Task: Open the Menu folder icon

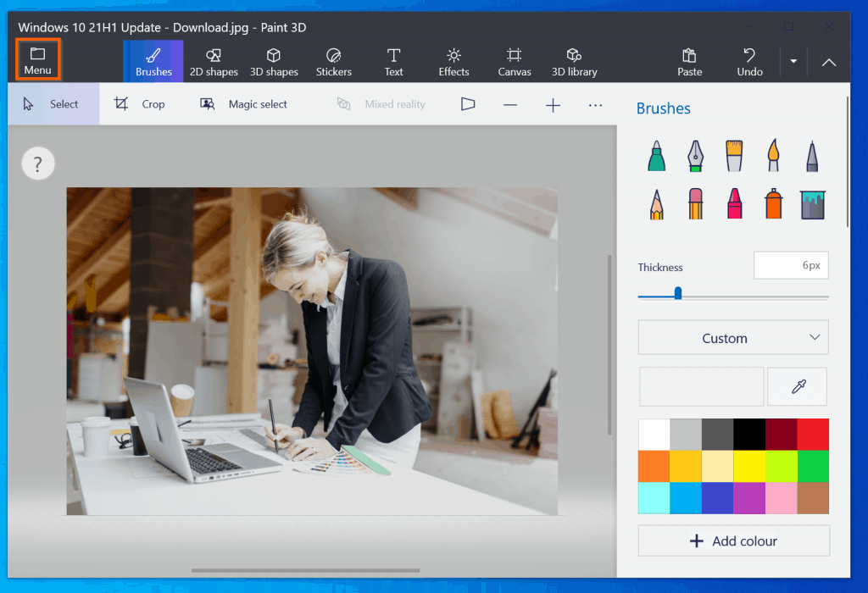Action: 37,60
